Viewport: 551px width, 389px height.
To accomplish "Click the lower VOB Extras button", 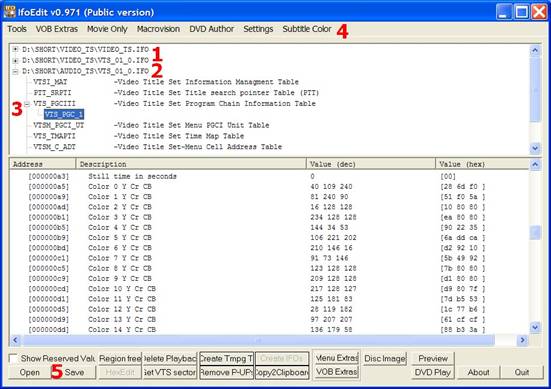I will coord(336,372).
